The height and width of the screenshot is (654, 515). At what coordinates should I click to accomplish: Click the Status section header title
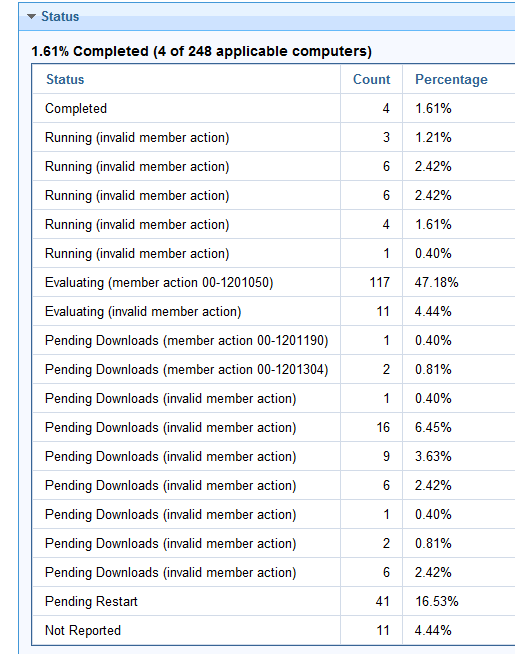click(60, 17)
